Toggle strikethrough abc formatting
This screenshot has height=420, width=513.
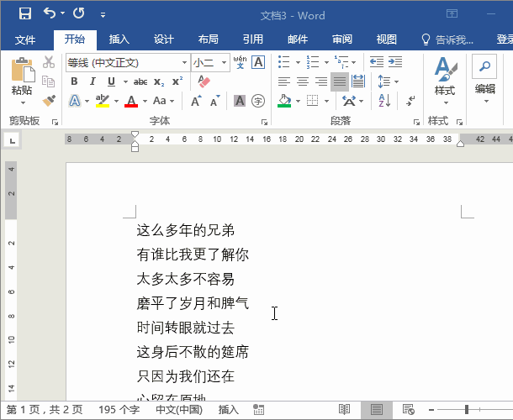click(140, 81)
